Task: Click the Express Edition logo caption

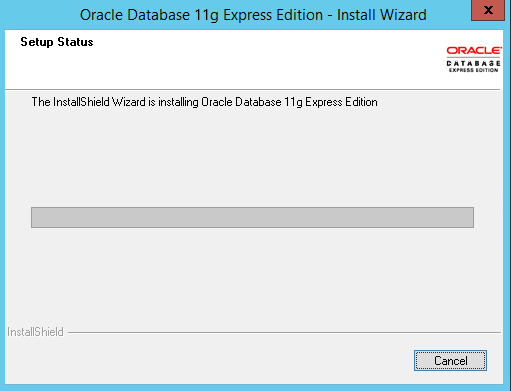Action: click(x=473, y=70)
